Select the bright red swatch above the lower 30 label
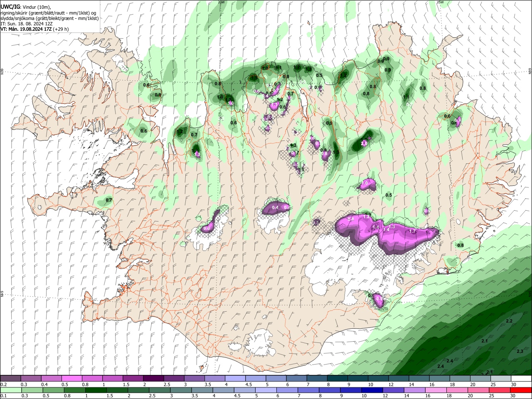 [x=522, y=390]
